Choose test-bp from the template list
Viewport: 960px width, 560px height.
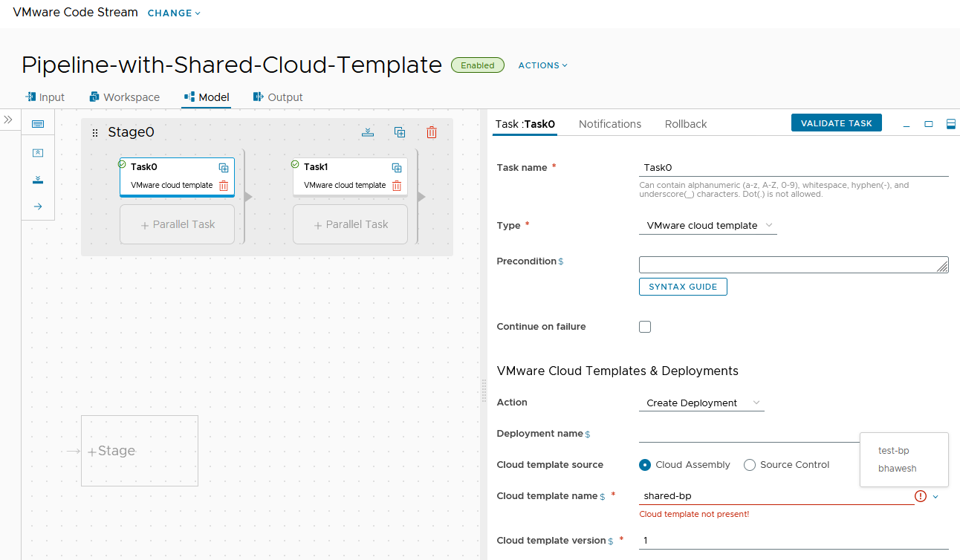point(894,451)
